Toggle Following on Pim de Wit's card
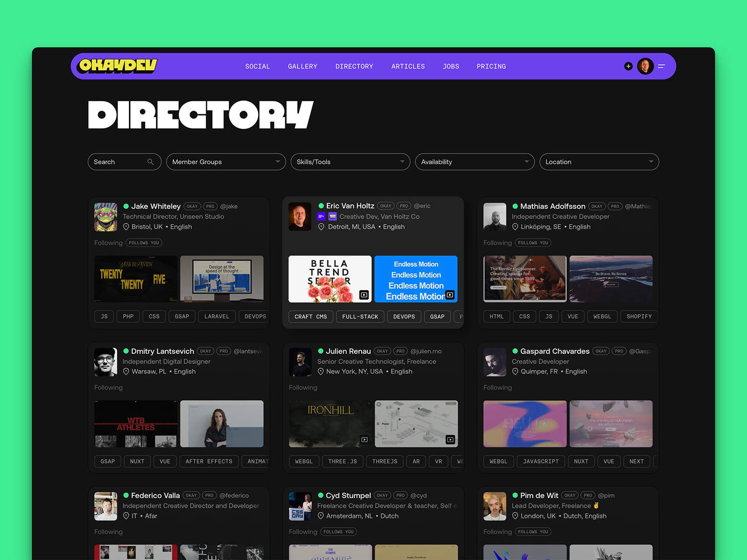The image size is (747, 560). pyautogui.click(x=498, y=532)
